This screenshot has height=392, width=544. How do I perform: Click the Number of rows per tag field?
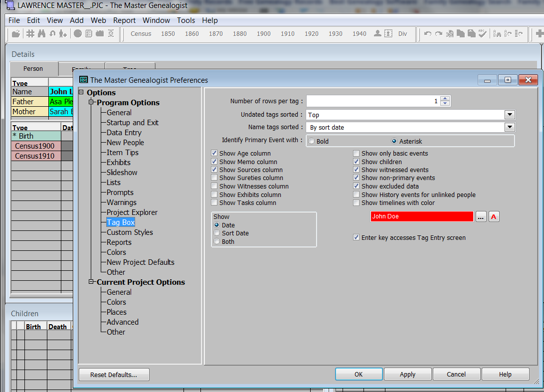click(x=373, y=101)
